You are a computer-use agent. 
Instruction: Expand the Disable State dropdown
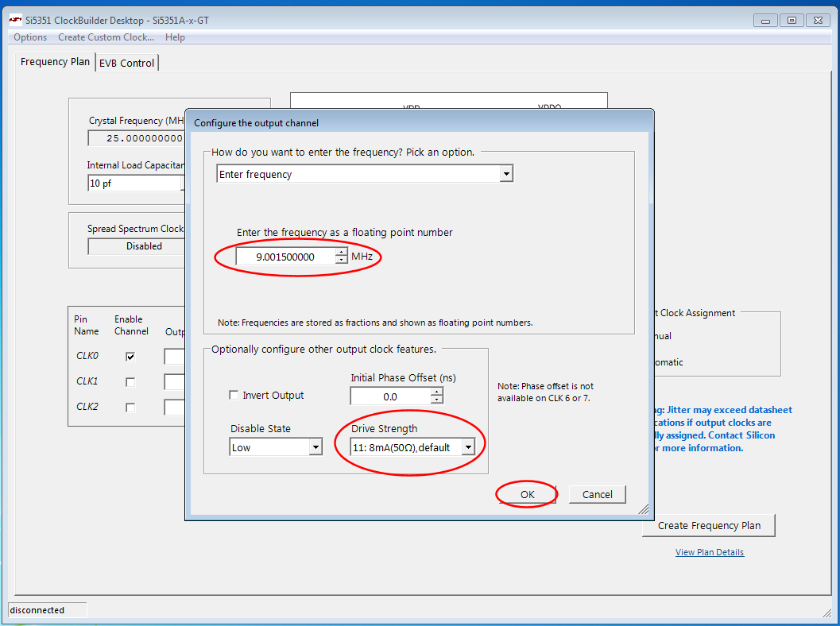(x=315, y=447)
